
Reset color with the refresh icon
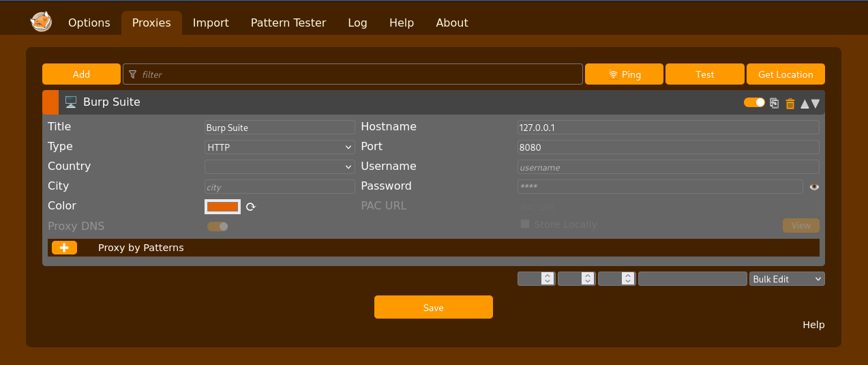tap(250, 207)
